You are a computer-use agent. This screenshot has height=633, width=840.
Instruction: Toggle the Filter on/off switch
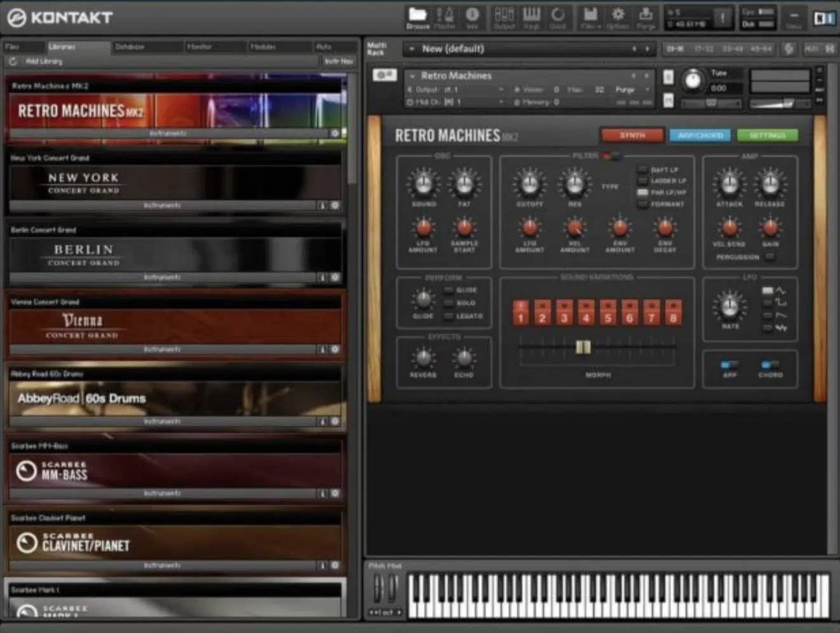(610, 156)
